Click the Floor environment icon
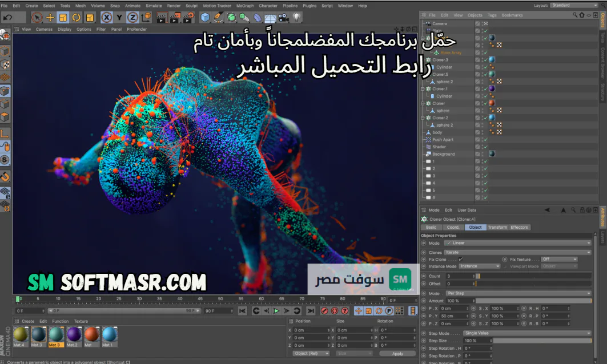This screenshot has width=607, height=364. pyautogui.click(x=270, y=18)
